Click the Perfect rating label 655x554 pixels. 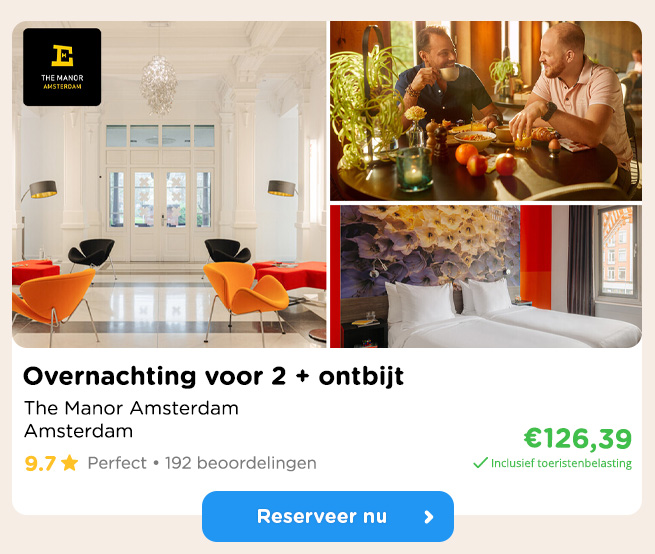click(117, 463)
